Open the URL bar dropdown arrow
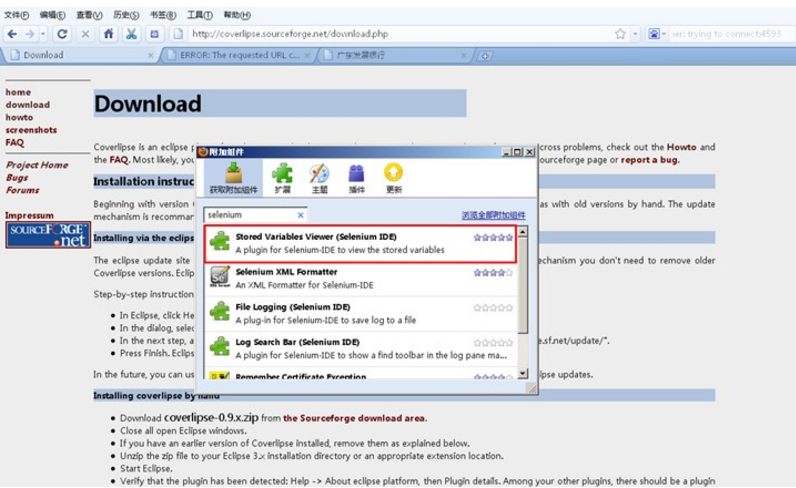Image resolution: width=796 pixels, height=488 pixels. point(635,34)
